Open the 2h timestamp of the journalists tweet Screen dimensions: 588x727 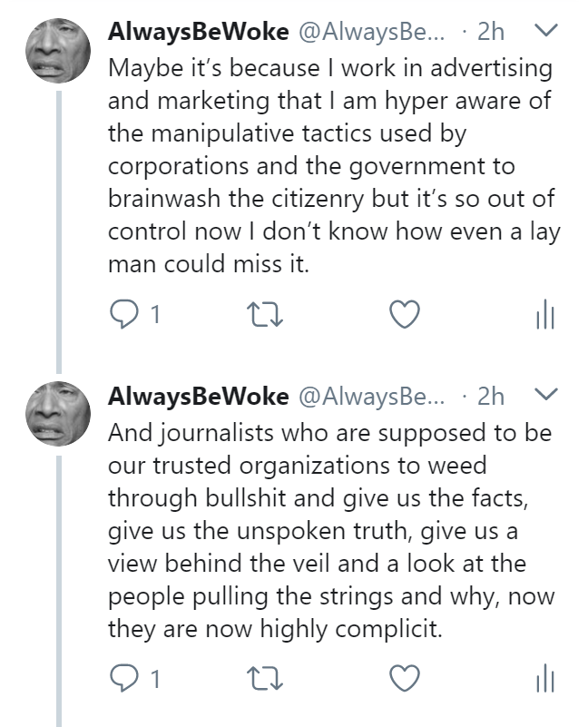point(490,396)
